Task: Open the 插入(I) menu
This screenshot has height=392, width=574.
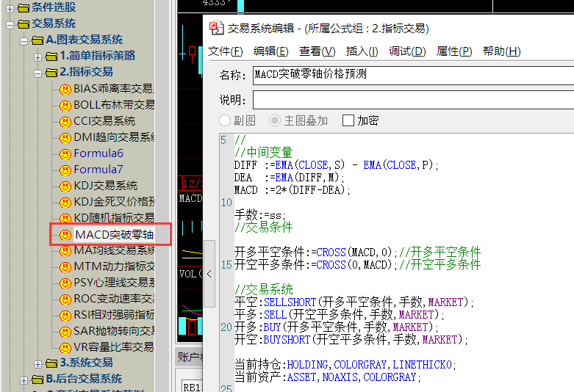Action: pos(362,51)
